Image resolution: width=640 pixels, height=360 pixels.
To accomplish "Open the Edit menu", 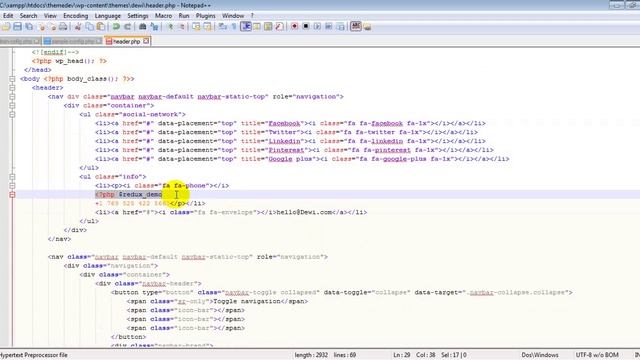I will [x=8, y=16].
